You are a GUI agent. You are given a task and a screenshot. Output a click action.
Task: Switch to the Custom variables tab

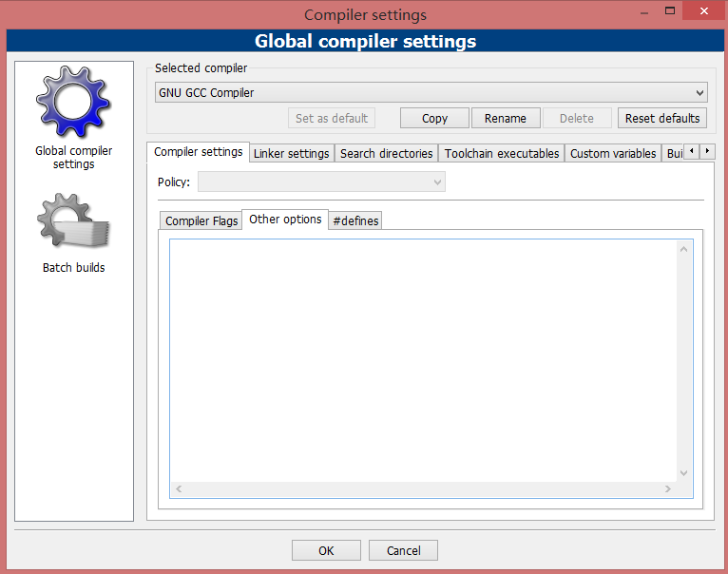tap(613, 153)
